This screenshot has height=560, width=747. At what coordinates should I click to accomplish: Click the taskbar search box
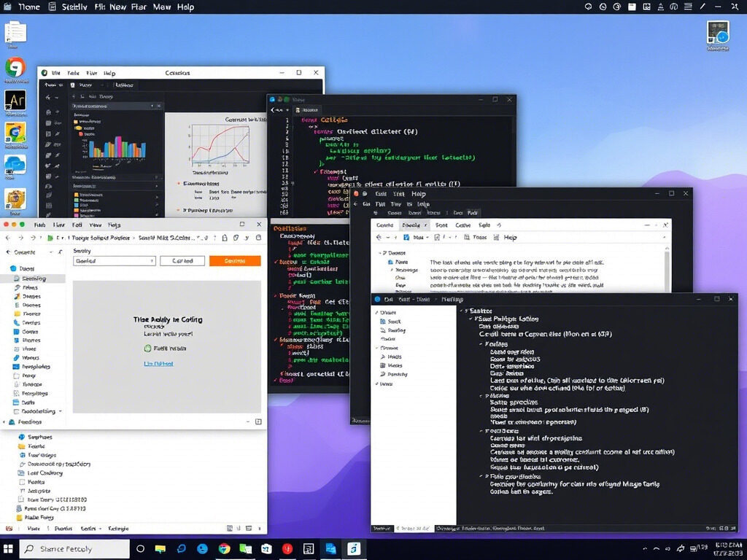[74, 548]
